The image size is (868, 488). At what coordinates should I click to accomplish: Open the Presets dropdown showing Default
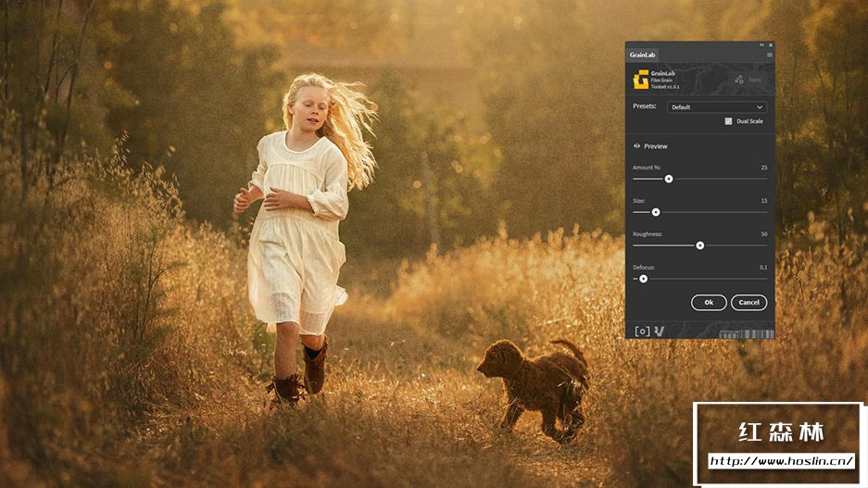tap(717, 106)
